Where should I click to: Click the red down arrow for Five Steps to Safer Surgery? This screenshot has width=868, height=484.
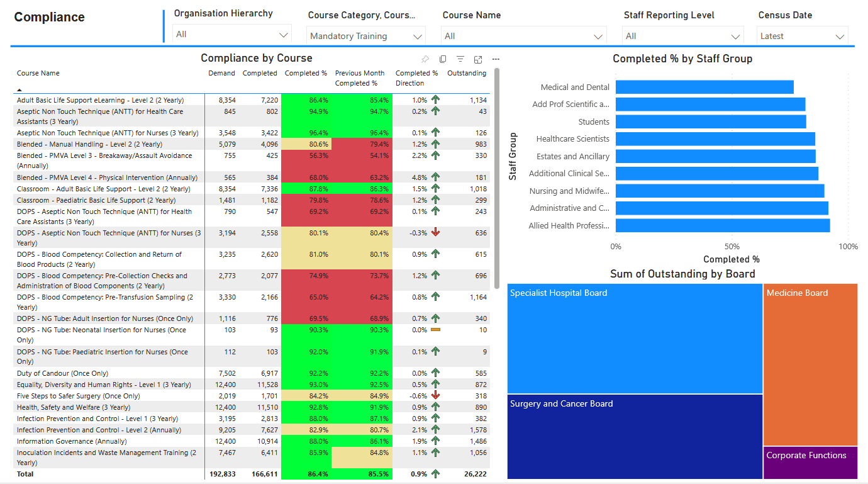pyautogui.click(x=435, y=395)
